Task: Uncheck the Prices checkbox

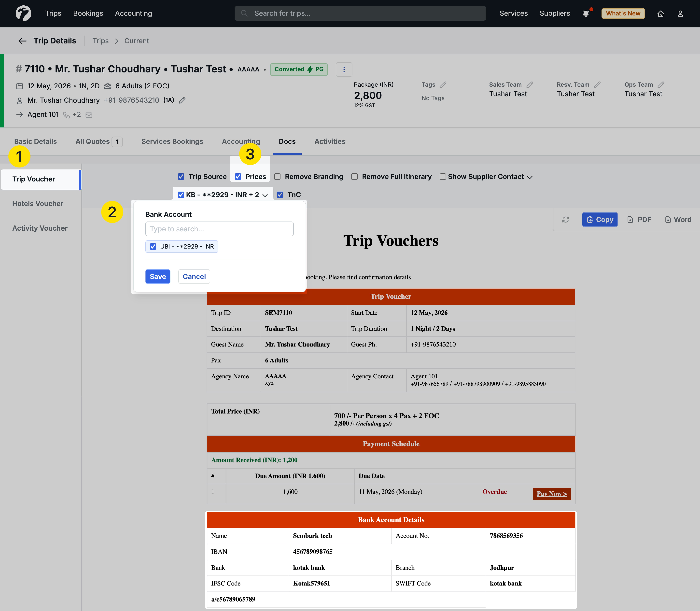Action: tap(238, 177)
